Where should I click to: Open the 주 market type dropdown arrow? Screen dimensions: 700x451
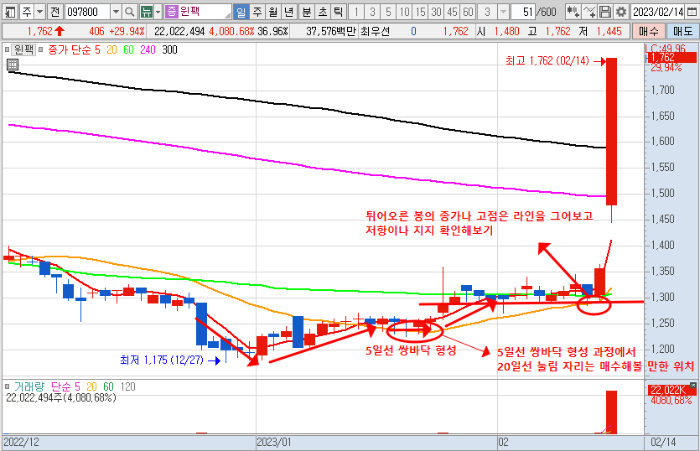[40, 12]
